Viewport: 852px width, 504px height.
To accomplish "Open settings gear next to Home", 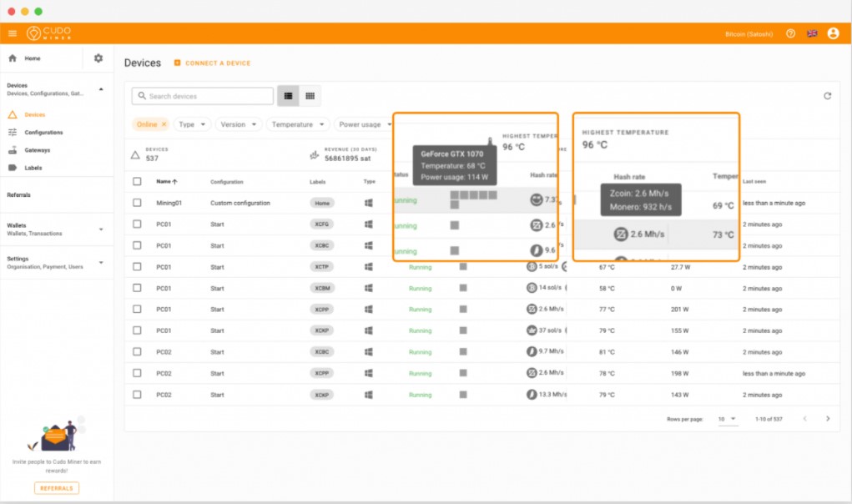I will 98,58.
